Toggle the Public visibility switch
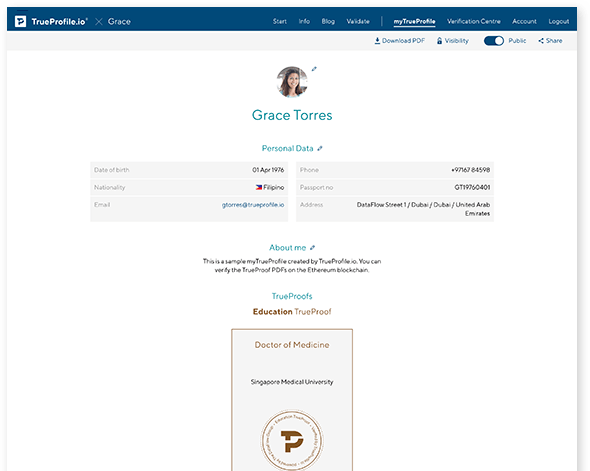The width and height of the screenshot is (590, 471). point(494,41)
